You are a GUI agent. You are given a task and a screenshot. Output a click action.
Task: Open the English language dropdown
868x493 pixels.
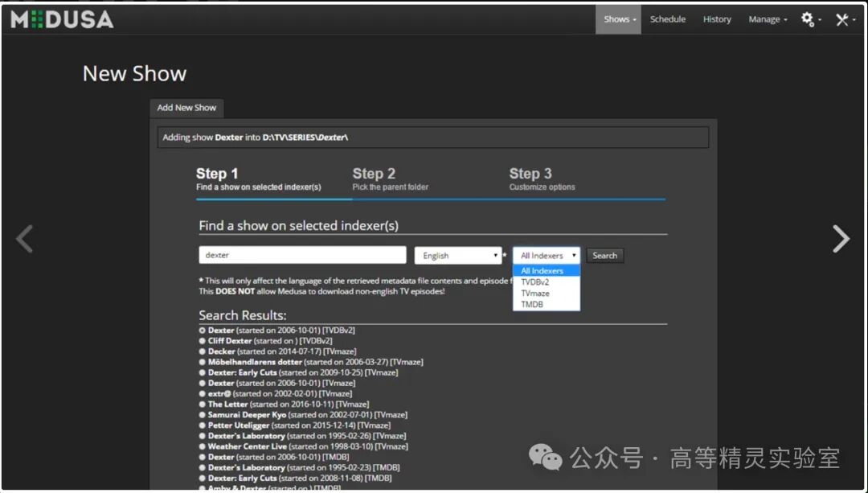458,256
